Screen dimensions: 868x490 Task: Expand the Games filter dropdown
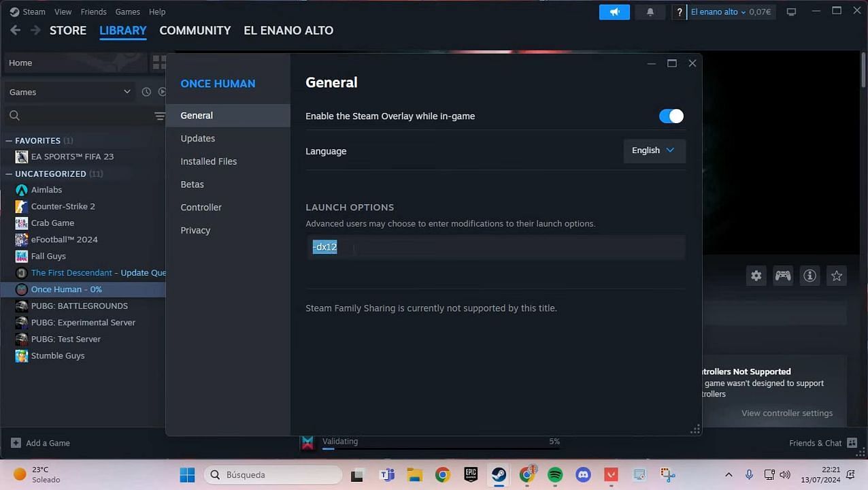(x=69, y=92)
